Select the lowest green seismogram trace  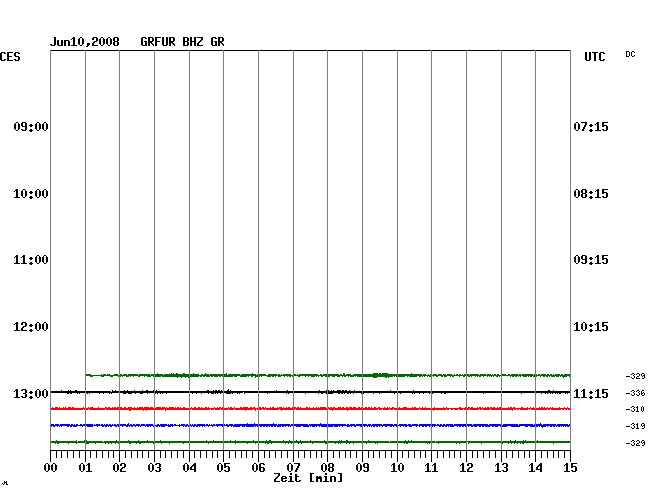coord(310,442)
